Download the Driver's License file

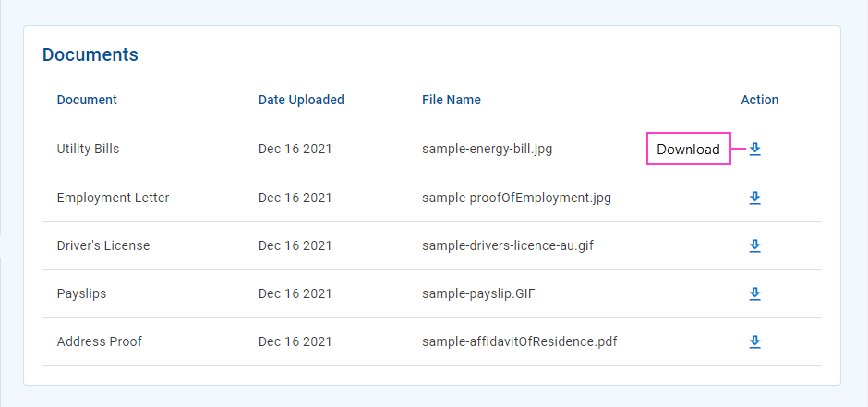click(754, 246)
